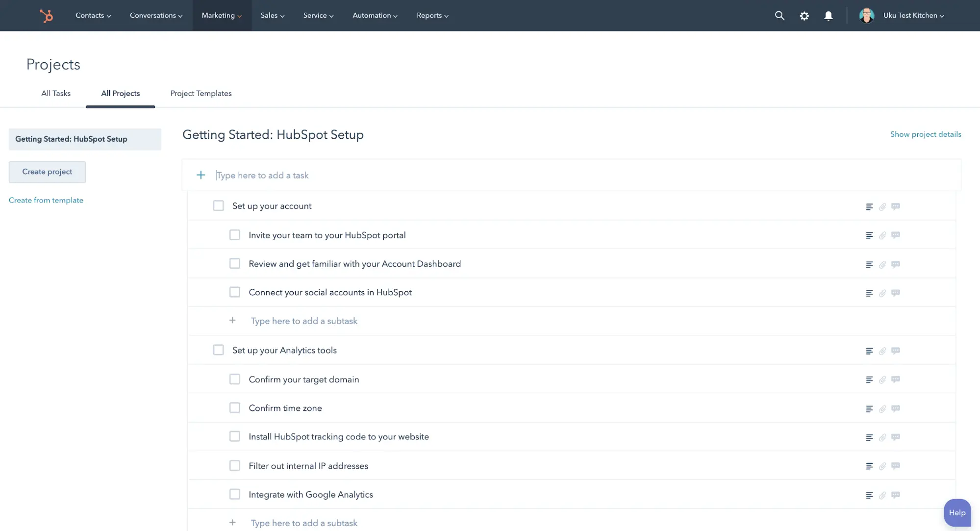This screenshot has height=531, width=980.
Task: Click the HubSpot sprocket logo
Action: 47,15
